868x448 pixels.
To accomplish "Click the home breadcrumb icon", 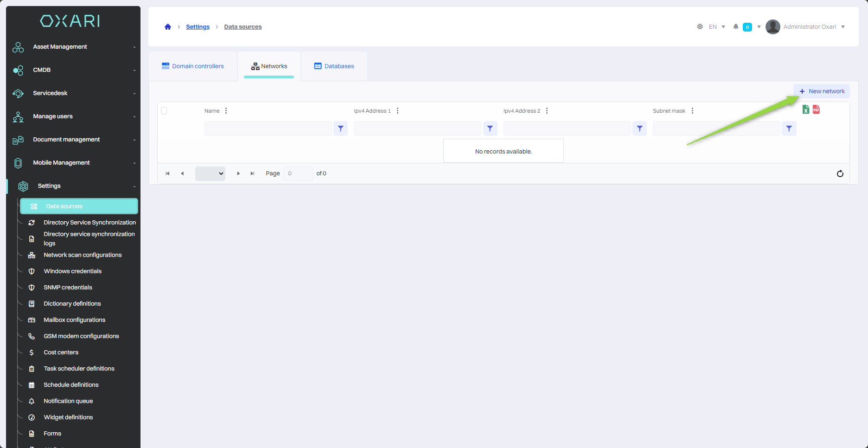I will pos(168,27).
